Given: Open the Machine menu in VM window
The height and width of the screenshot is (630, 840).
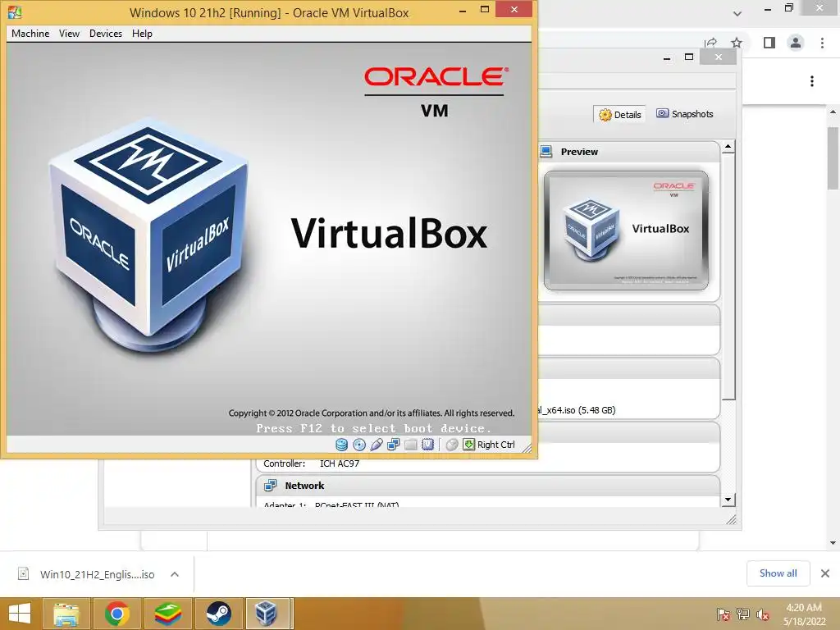Looking at the screenshot, I should tap(30, 33).
